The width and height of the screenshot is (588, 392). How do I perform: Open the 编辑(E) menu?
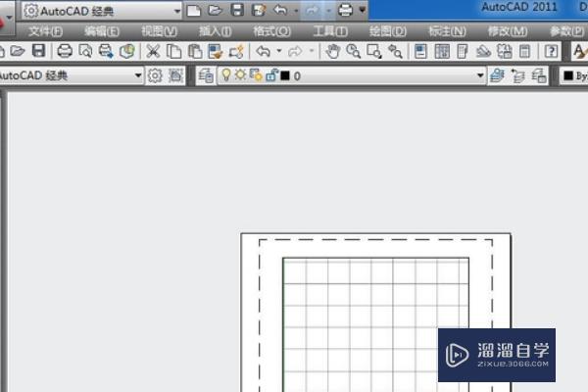(102, 31)
